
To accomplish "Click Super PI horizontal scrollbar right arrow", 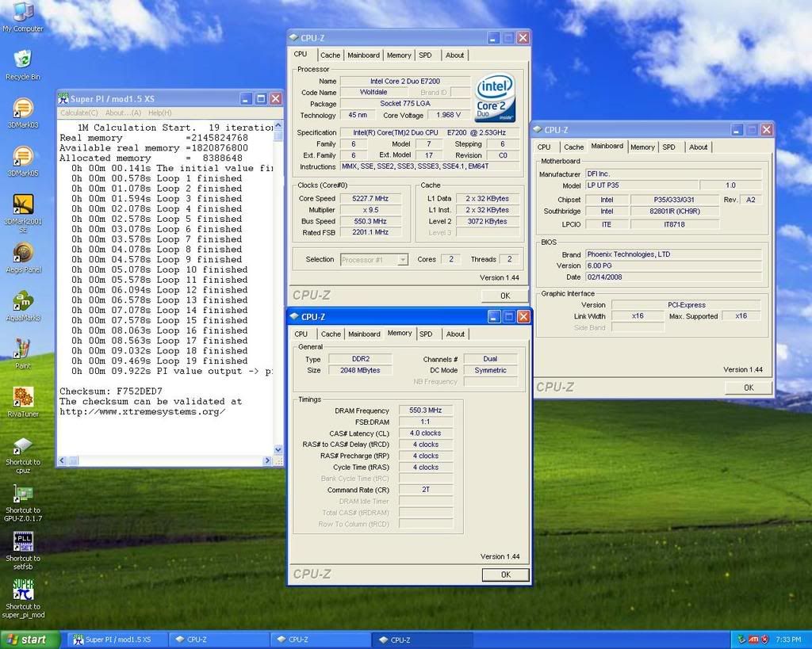I will pos(268,460).
